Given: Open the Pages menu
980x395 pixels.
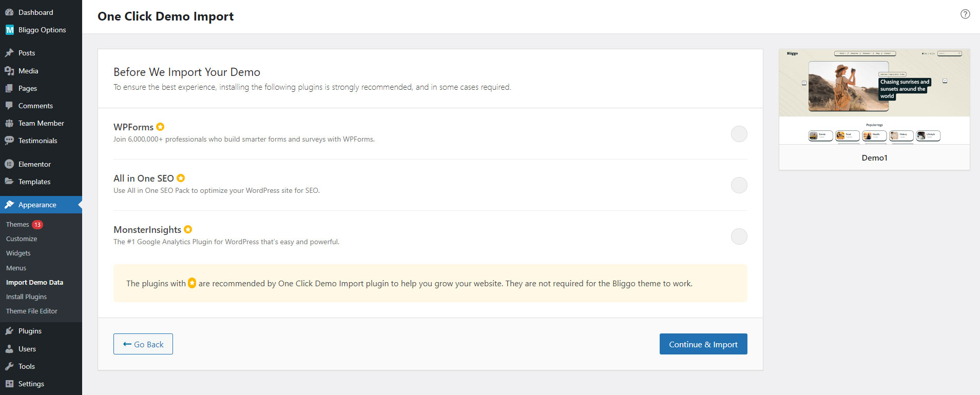Looking at the screenshot, I should coord(41,88).
